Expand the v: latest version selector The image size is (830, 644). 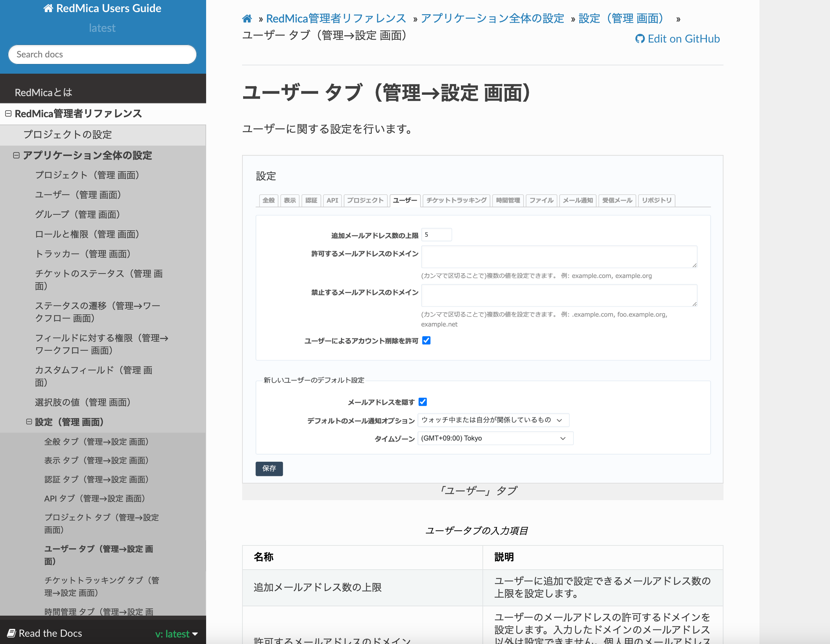(177, 634)
